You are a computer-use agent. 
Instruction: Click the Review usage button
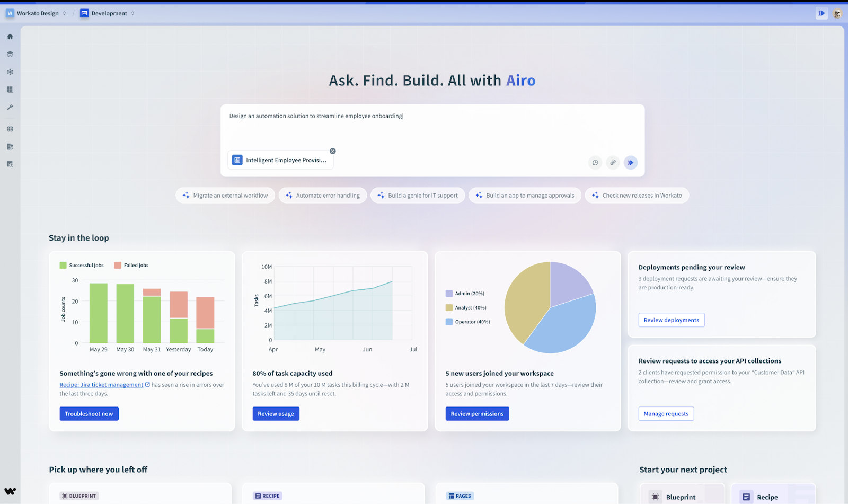coord(276,414)
